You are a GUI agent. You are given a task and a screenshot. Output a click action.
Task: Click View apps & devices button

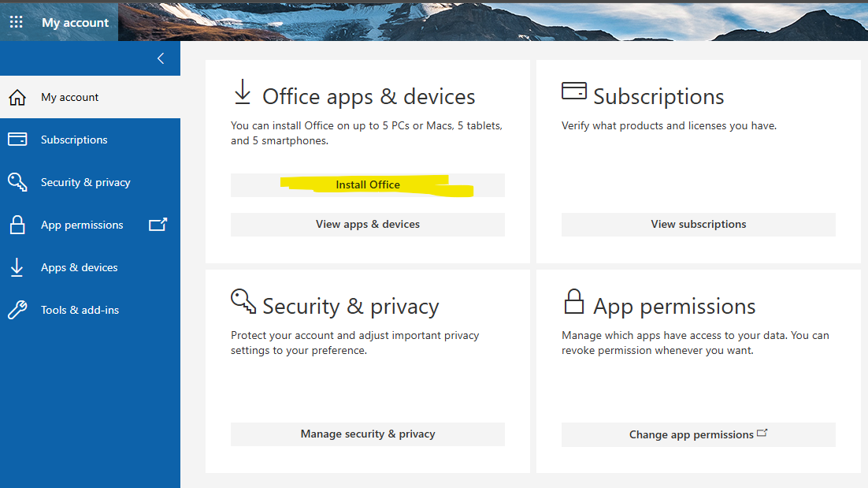pos(368,225)
